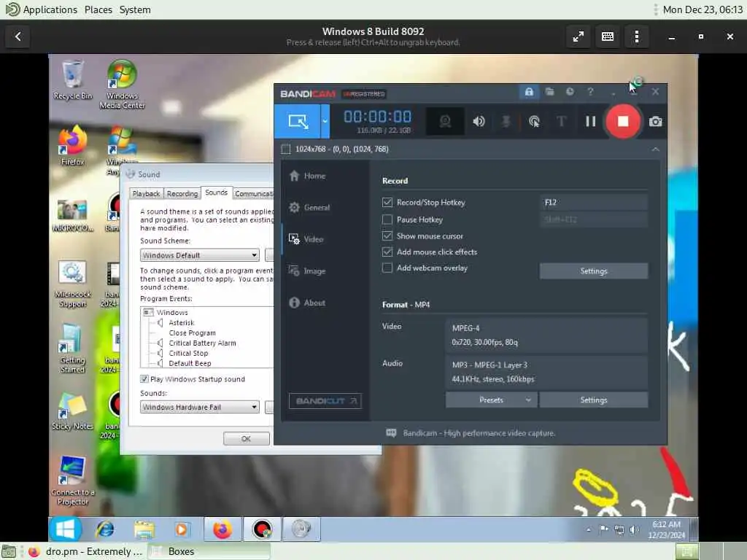Select Critical Battery Alarm event
Screen dimensions: 747x560
click(x=202, y=343)
